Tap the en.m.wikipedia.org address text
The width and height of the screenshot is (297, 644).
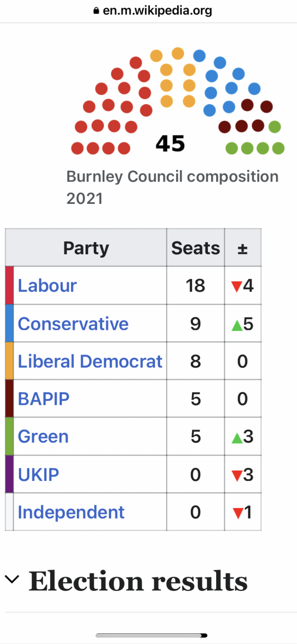point(157,11)
